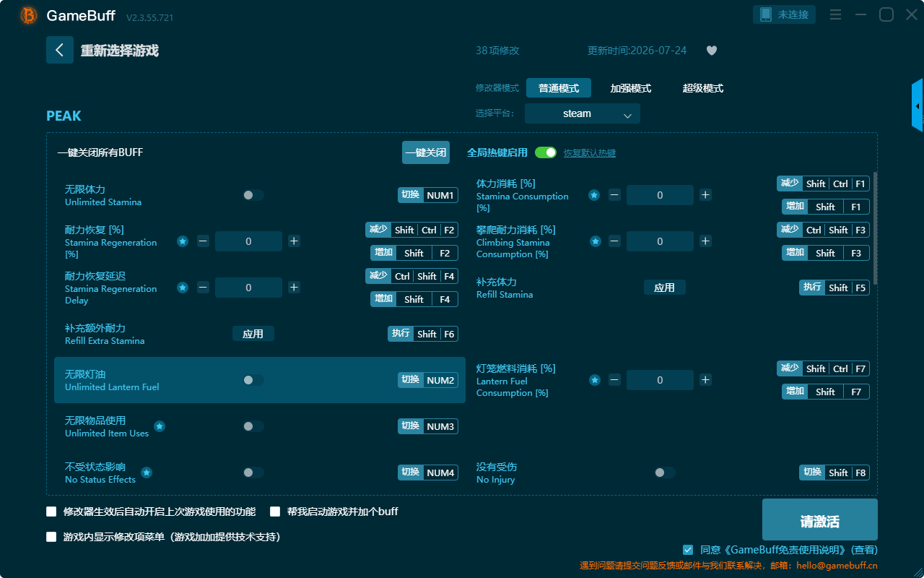The height and width of the screenshot is (578, 924).
Task: Click Shift F8 hotkey for No Injury
Action: pyautogui.click(x=834, y=473)
